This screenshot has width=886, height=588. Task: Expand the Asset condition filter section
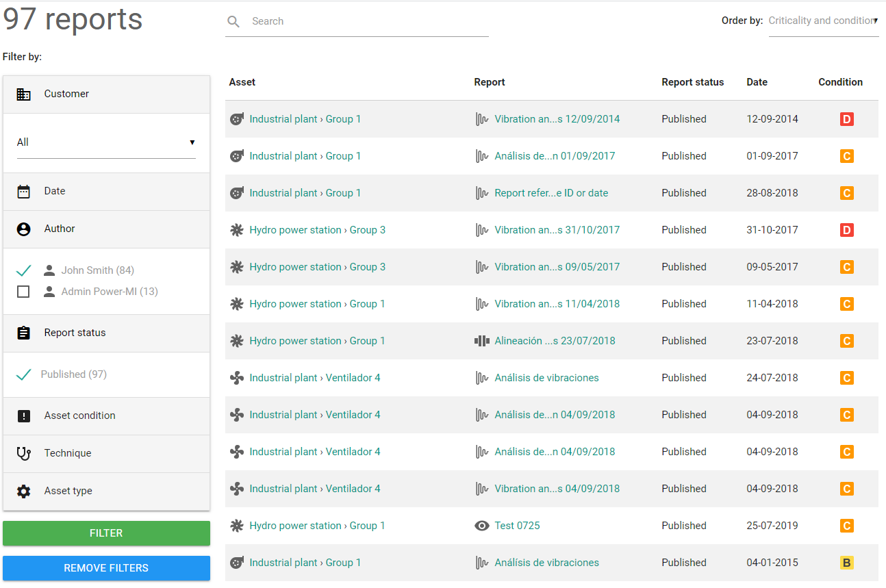click(106, 416)
